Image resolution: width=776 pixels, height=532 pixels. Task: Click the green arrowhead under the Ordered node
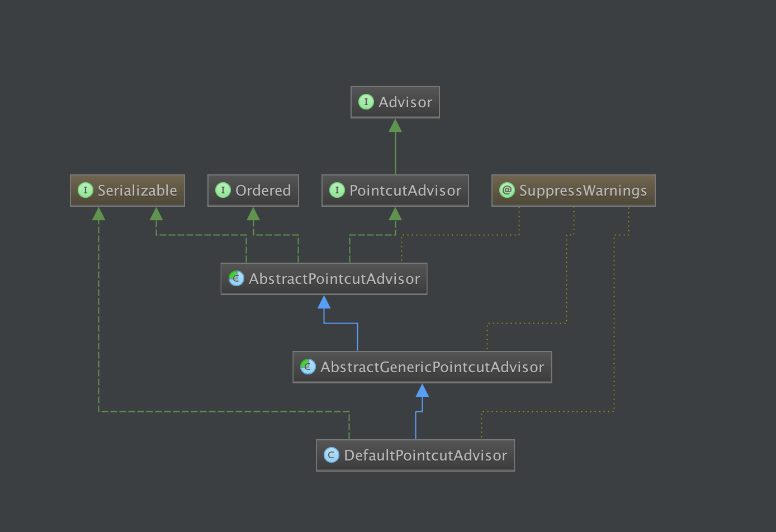253,214
